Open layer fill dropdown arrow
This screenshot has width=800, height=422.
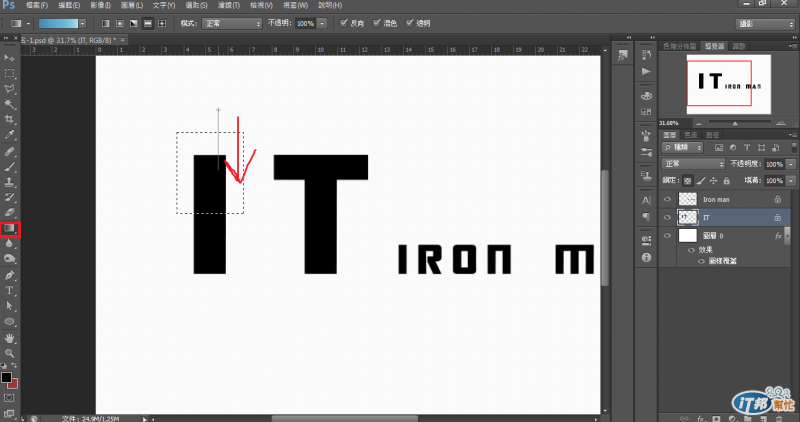791,181
